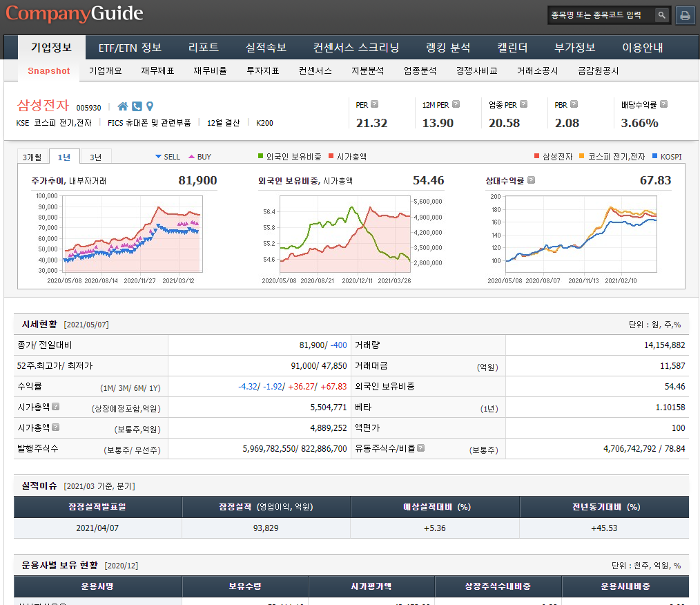The image size is (700, 605).
Task: Click help icon beside 유동주식수/비율
Action: [420, 448]
